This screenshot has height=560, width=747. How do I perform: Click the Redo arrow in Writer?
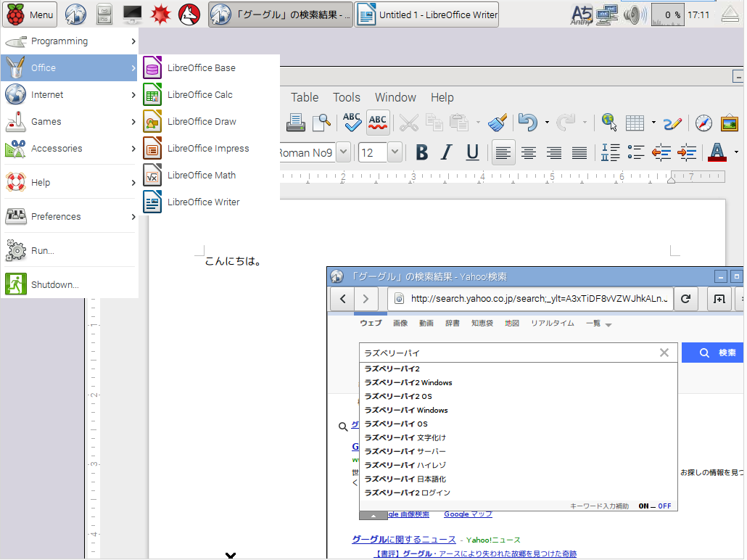click(x=566, y=123)
